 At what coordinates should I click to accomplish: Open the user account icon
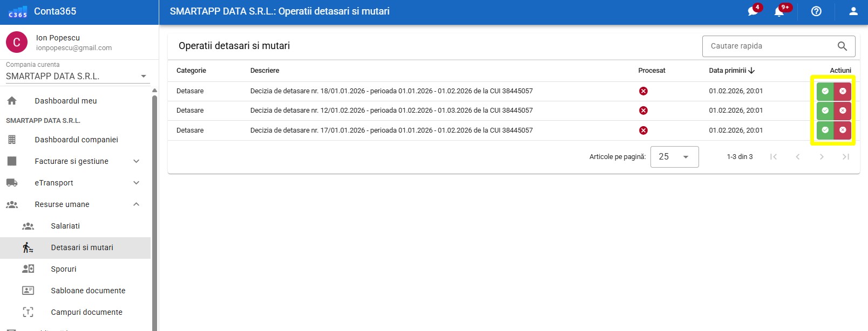[853, 11]
